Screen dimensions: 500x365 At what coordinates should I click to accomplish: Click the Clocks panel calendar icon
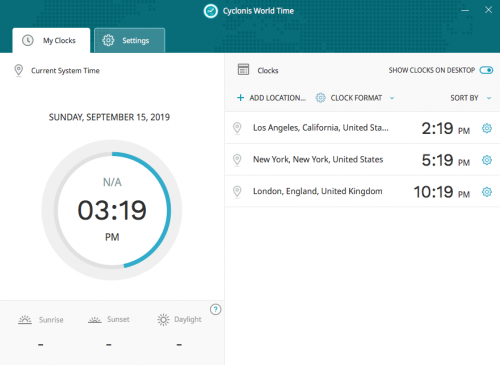(x=243, y=69)
